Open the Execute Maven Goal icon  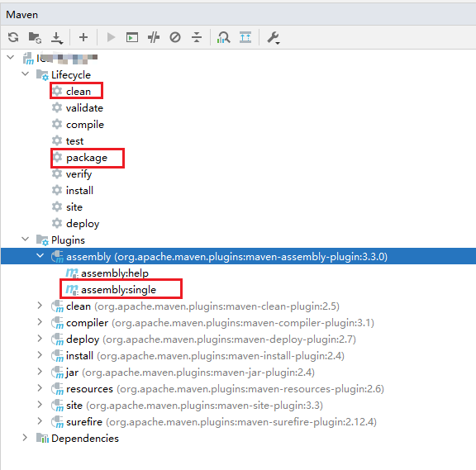click(x=132, y=37)
